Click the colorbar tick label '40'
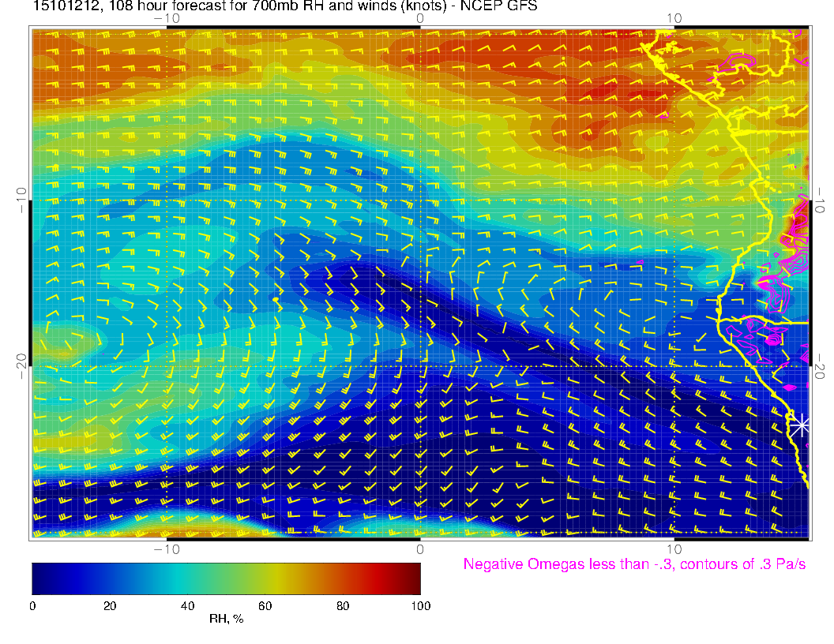The width and height of the screenshot is (834, 644). [x=187, y=606]
